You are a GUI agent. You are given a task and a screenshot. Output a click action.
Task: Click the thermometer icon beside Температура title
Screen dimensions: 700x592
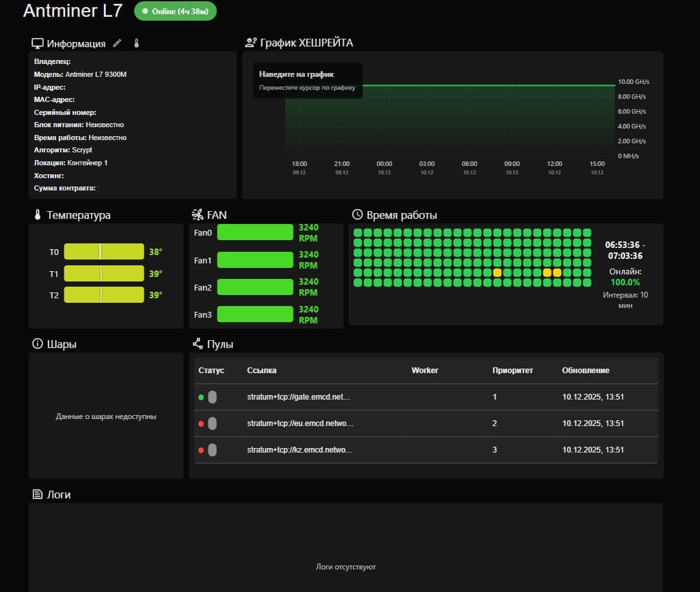coord(37,215)
